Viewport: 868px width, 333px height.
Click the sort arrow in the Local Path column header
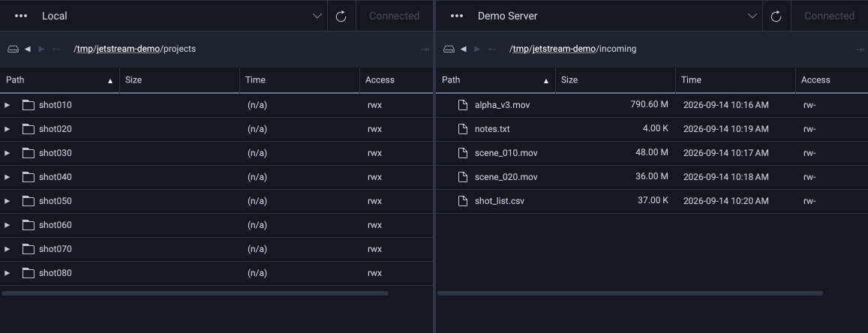110,81
